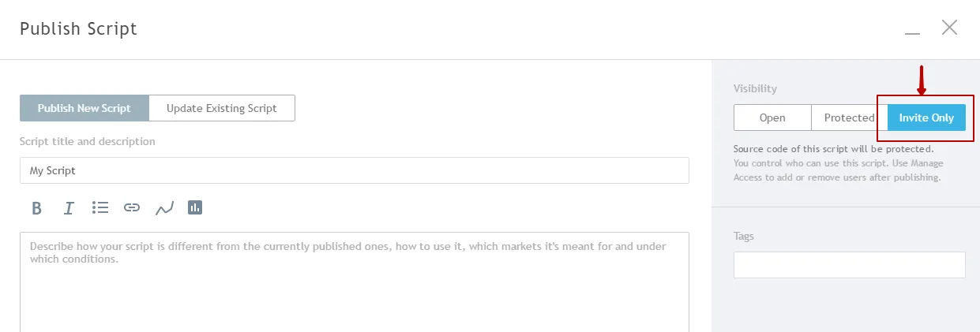Set visibility to Protected
Image resolution: width=980 pixels, height=332 pixels.
pos(849,118)
